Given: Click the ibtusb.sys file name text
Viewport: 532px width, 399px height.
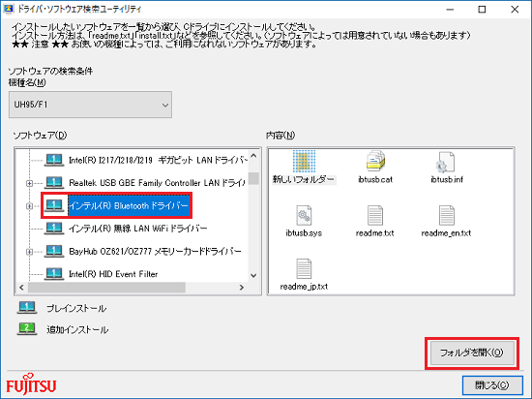Looking at the screenshot, I should coord(304,233).
